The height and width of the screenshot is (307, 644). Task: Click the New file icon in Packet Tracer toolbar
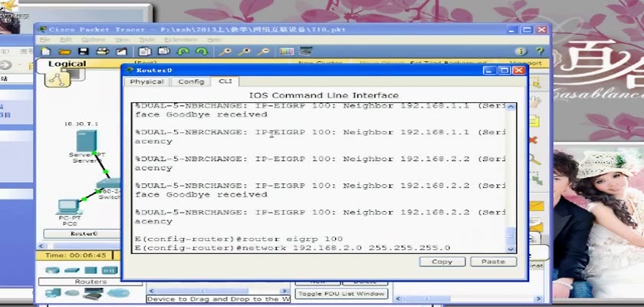click(46, 51)
